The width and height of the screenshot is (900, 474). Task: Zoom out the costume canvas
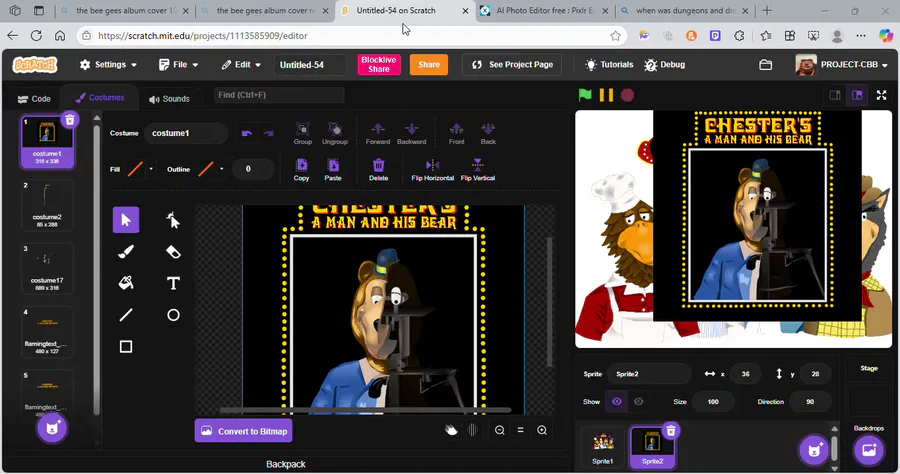click(x=499, y=430)
